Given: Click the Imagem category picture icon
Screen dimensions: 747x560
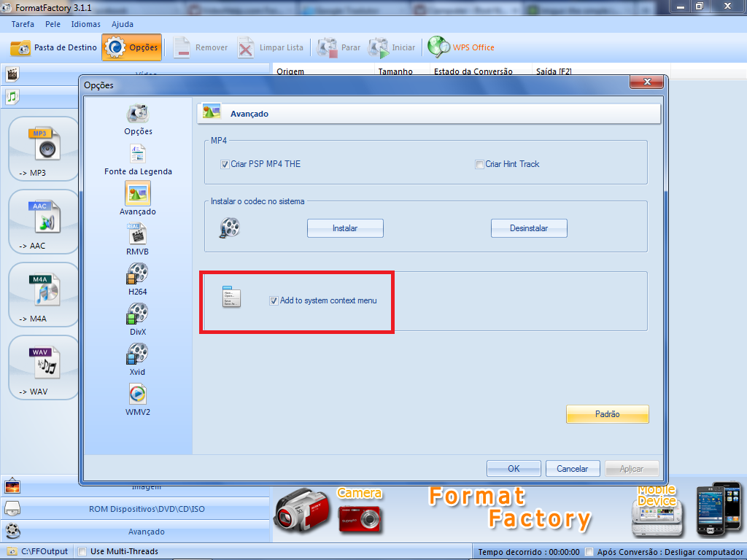Looking at the screenshot, I should pyautogui.click(x=12, y=486).
